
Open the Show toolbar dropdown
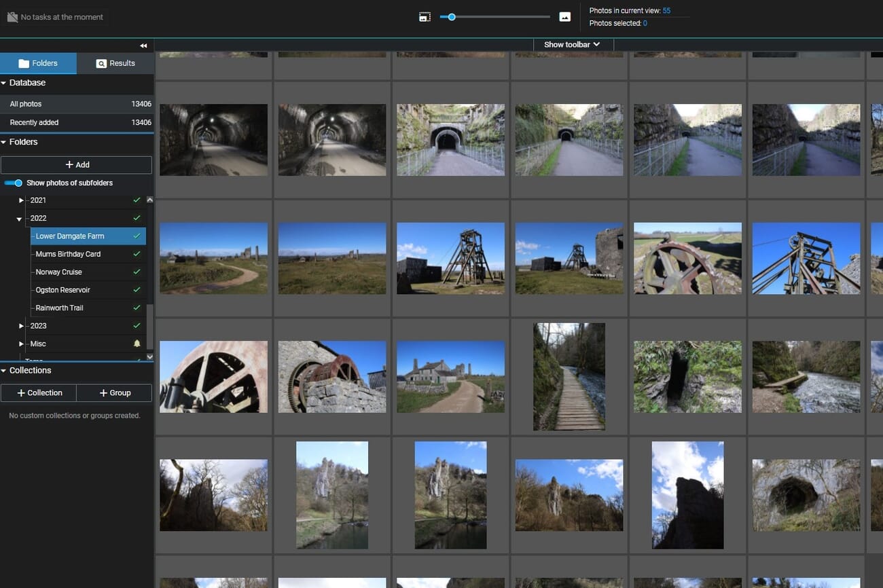(x=572, y=44)
